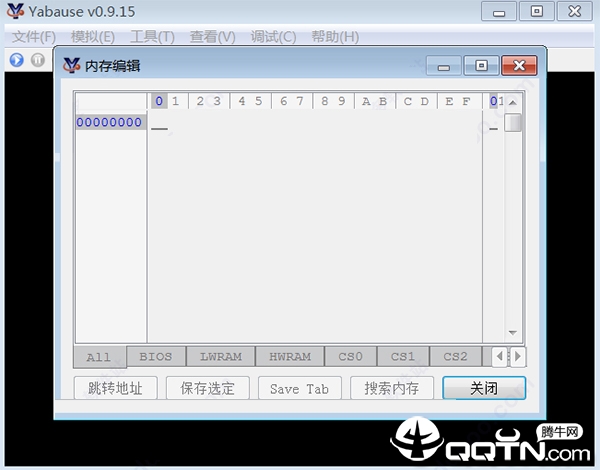Minimize the Yabause main window

[499, 11]
